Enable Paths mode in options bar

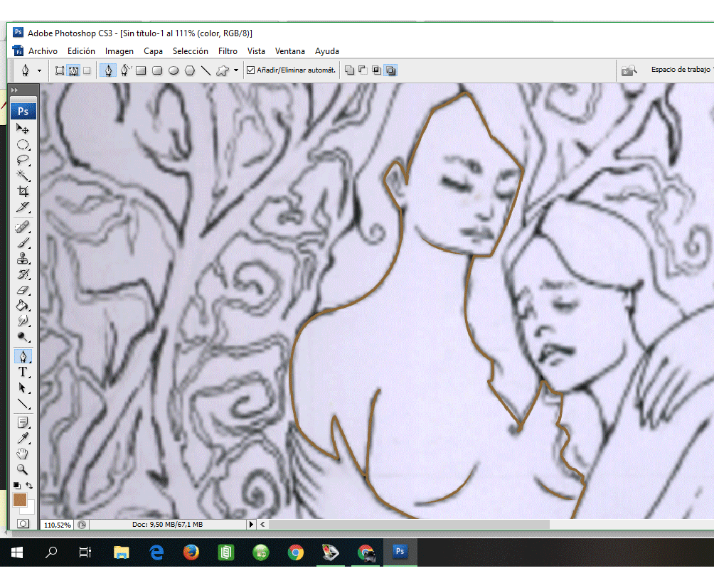point(73,70)
